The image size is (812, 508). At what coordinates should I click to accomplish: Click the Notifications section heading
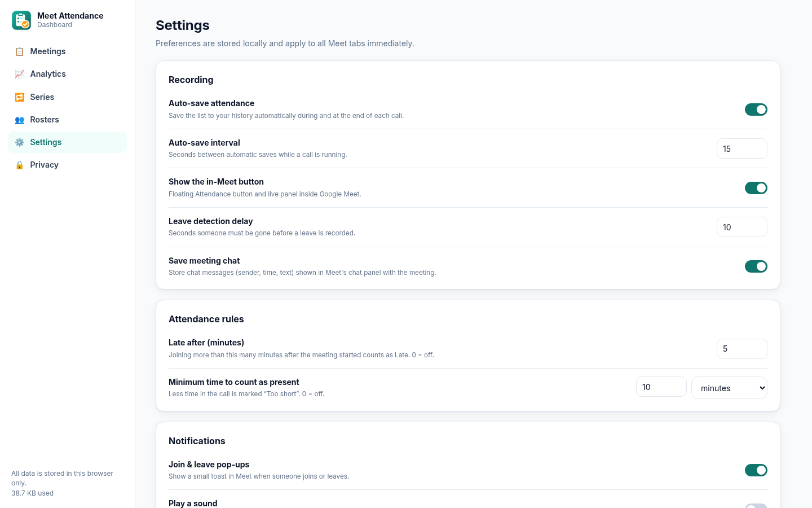197,441
